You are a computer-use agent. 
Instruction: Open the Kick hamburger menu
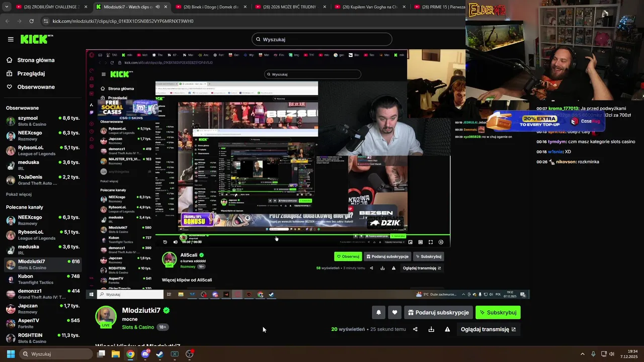pyautogui.click(x=11, y=39)
